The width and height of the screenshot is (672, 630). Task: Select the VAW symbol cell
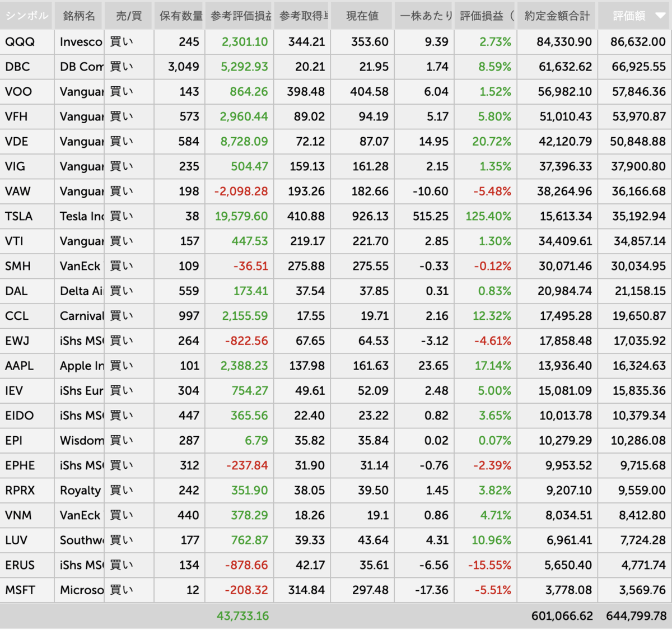point(27,192)
